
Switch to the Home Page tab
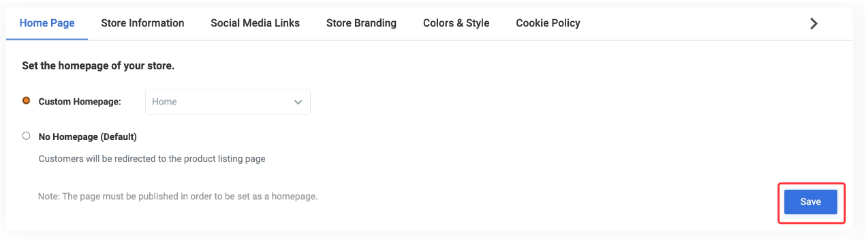(47, 23)
